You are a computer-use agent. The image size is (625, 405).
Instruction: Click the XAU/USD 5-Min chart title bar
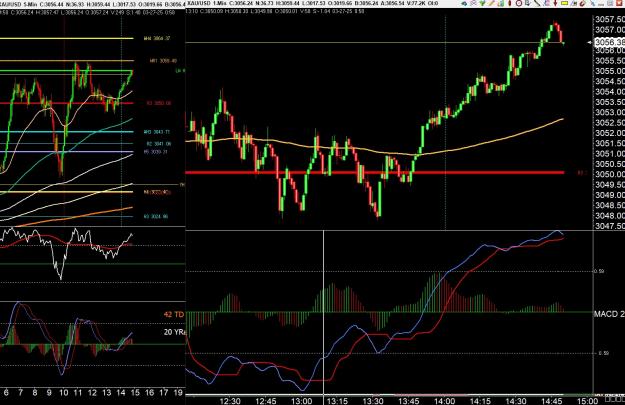[92, 4]
